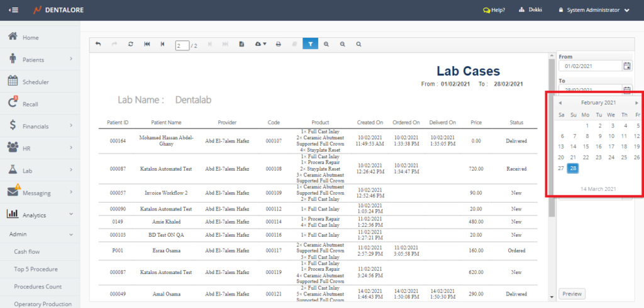This screenshot has height=308, width=644.
Task: Click the navigate back arrow icon
Action: click(98, 44)
